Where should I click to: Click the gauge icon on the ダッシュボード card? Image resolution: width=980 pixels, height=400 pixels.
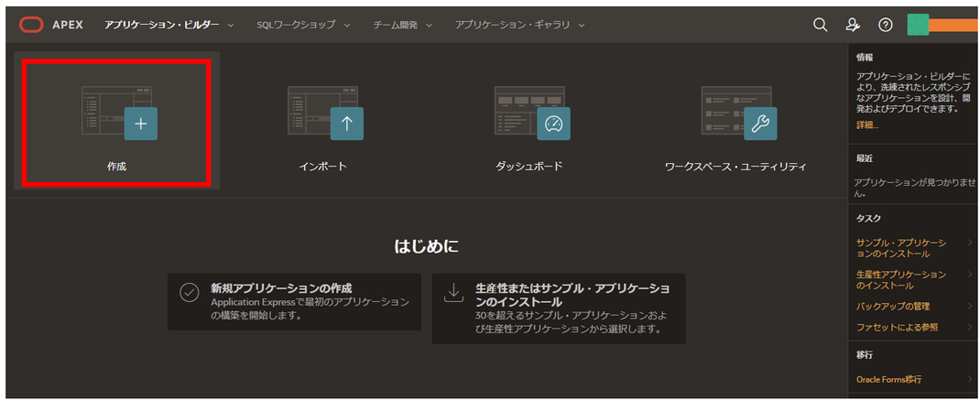(554, 124)
